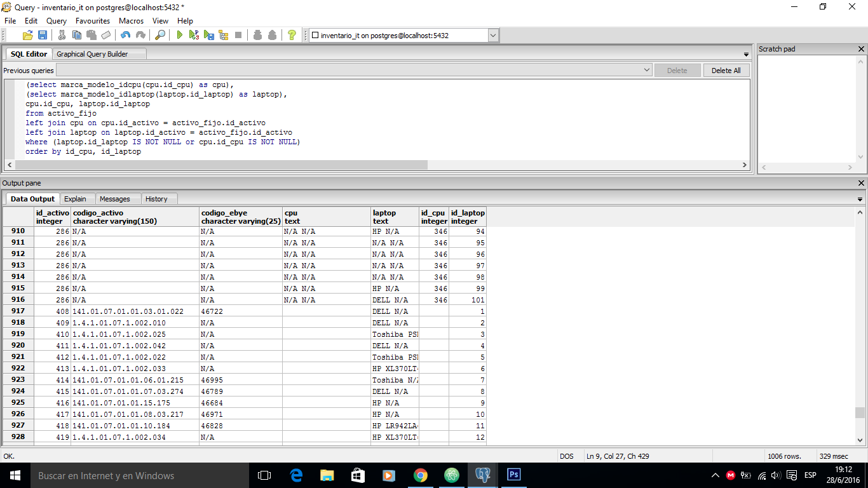Clear the edit window with the eraser icon
868x488 pixels.
tap(105, 35)
